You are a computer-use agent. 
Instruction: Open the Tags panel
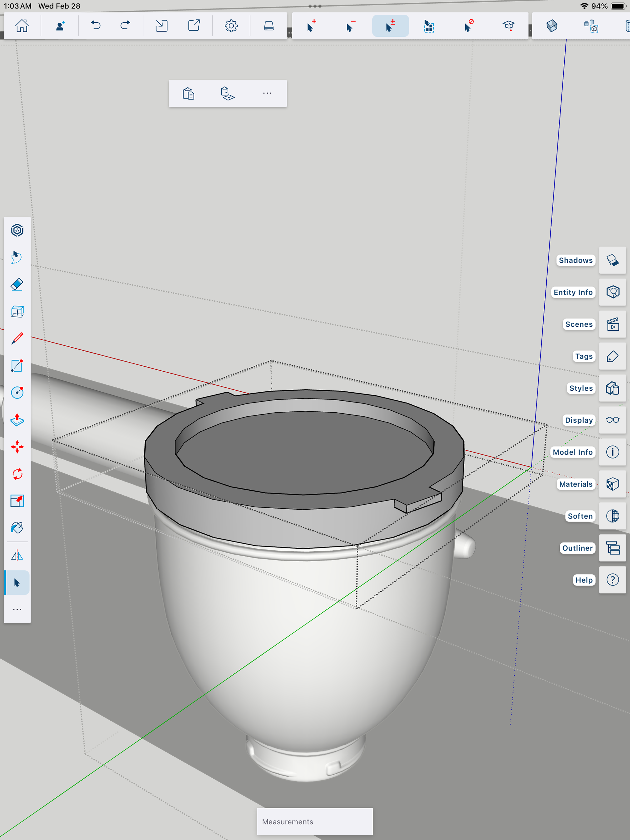[x=612, y=356]
